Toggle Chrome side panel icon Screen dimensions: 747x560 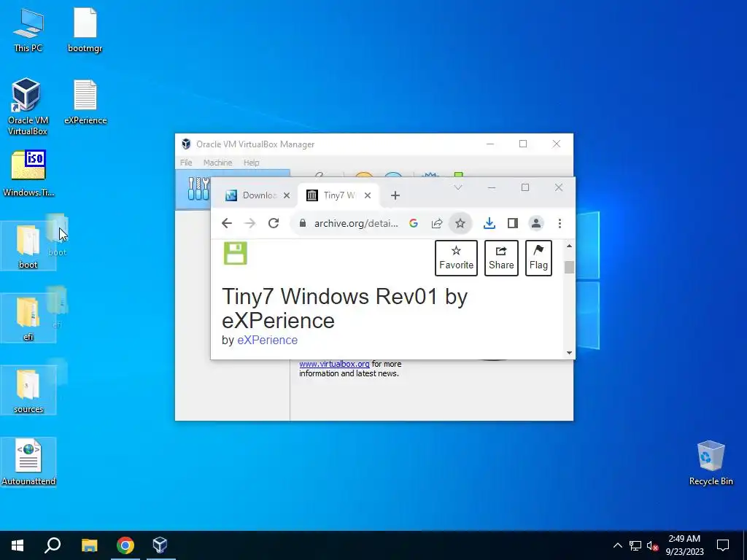pos(513,223)
